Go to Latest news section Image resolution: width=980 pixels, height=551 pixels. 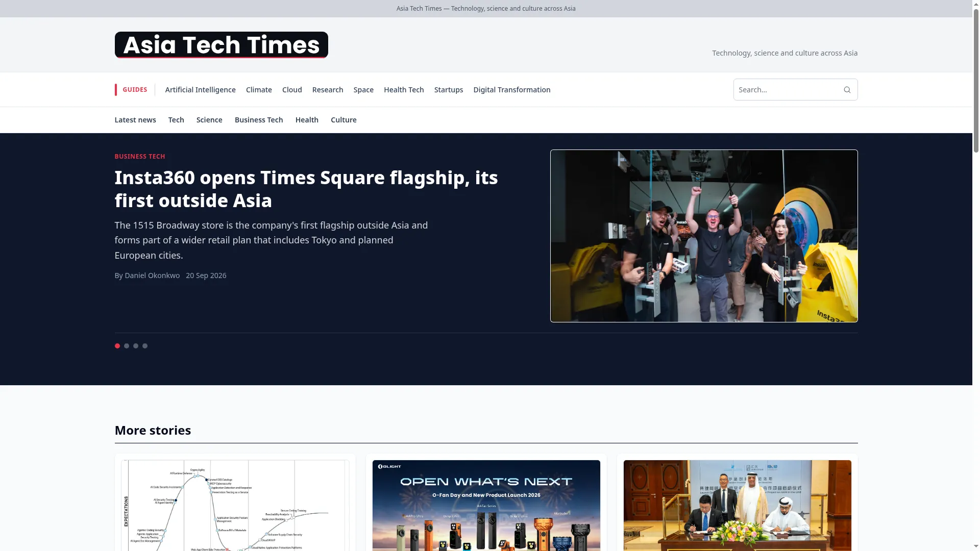[135, 120]
